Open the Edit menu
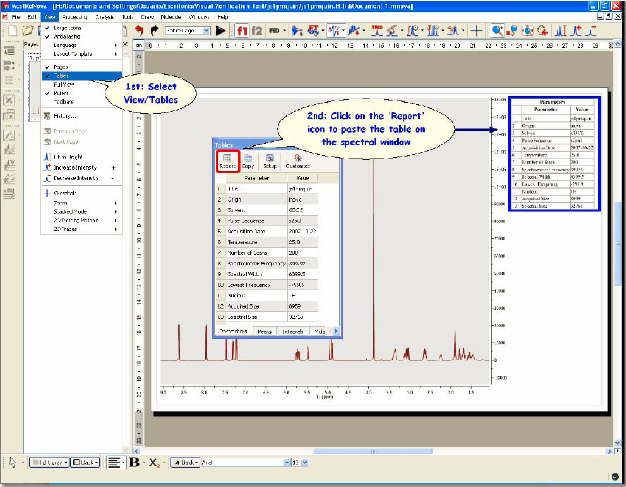Screen dimensions: 626x487 32,17
